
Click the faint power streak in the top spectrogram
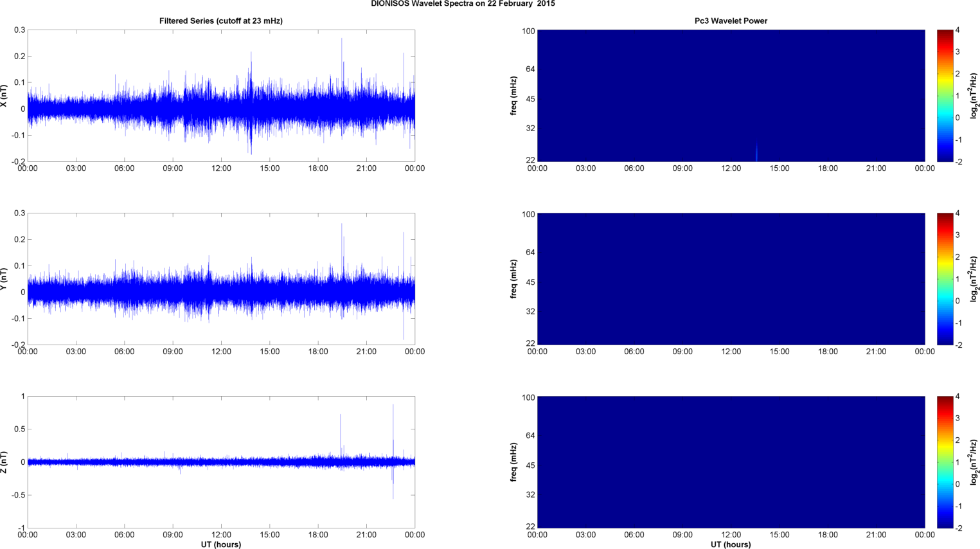(756, 152)
